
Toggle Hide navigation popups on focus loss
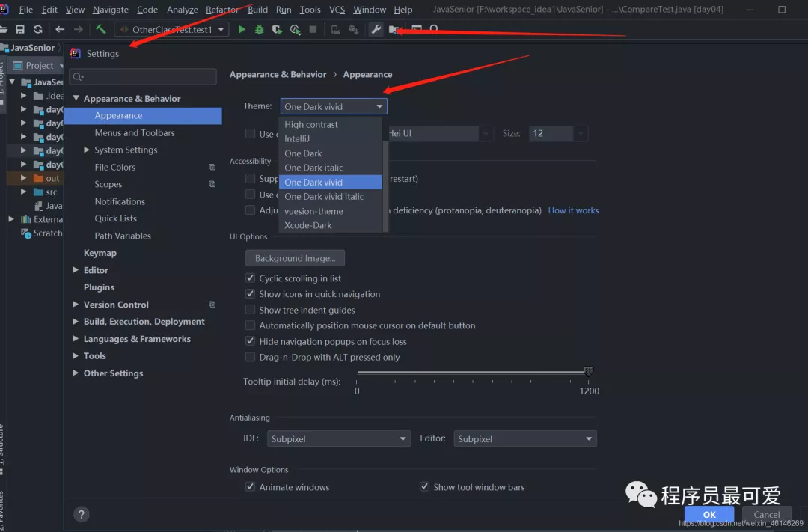click(251, 341)
